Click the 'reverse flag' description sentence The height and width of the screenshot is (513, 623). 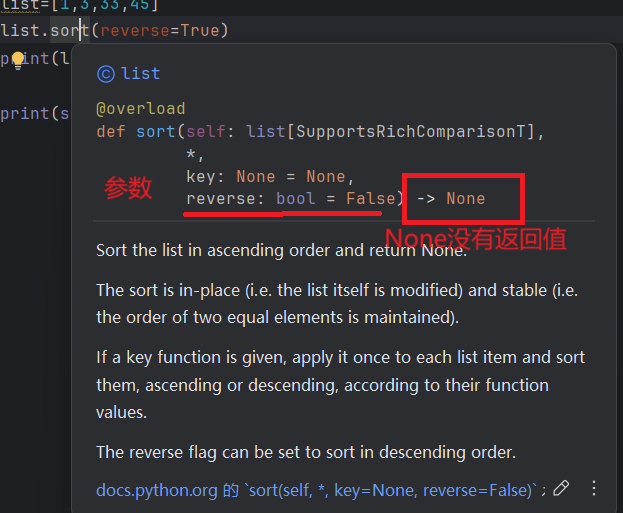[x=305, y=452]
